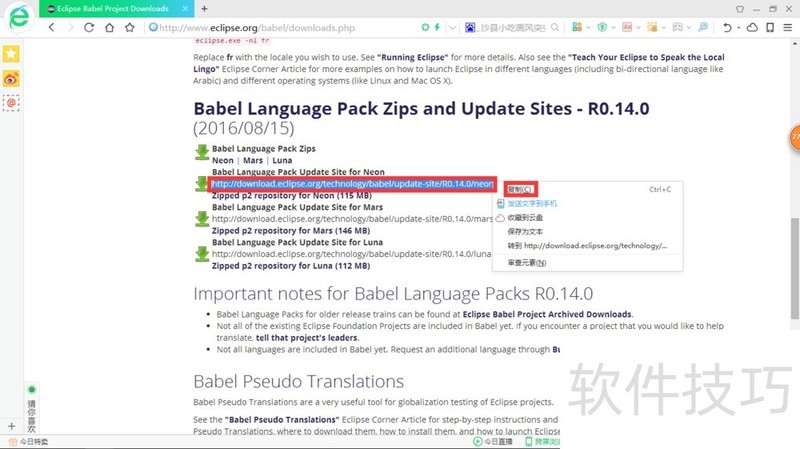Open the cloud sync icon
Viewport: 800px width, 449px height.
point(752,28)
